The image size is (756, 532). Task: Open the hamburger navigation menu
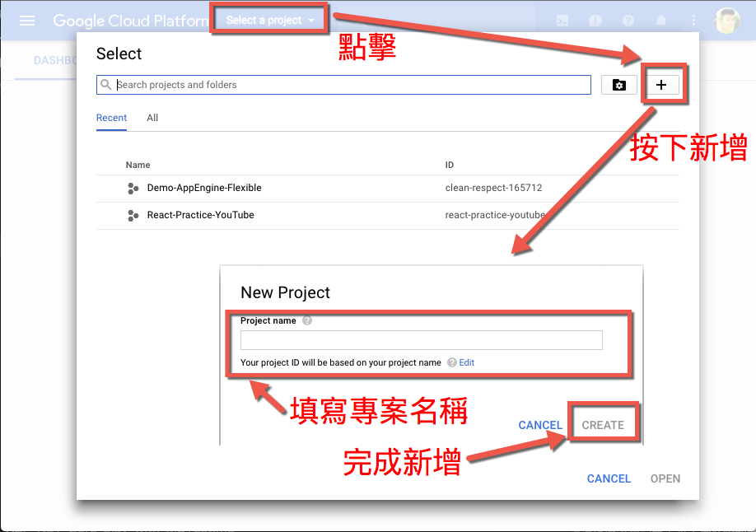coord(27,21)
